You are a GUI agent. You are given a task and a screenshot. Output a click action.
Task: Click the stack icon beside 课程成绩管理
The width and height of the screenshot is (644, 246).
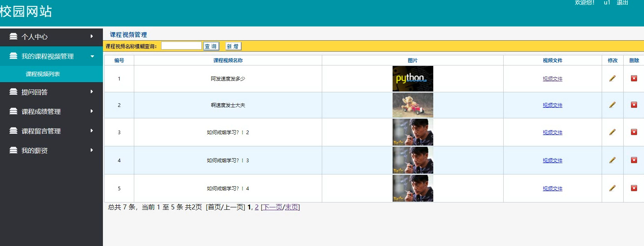point(13,111)
